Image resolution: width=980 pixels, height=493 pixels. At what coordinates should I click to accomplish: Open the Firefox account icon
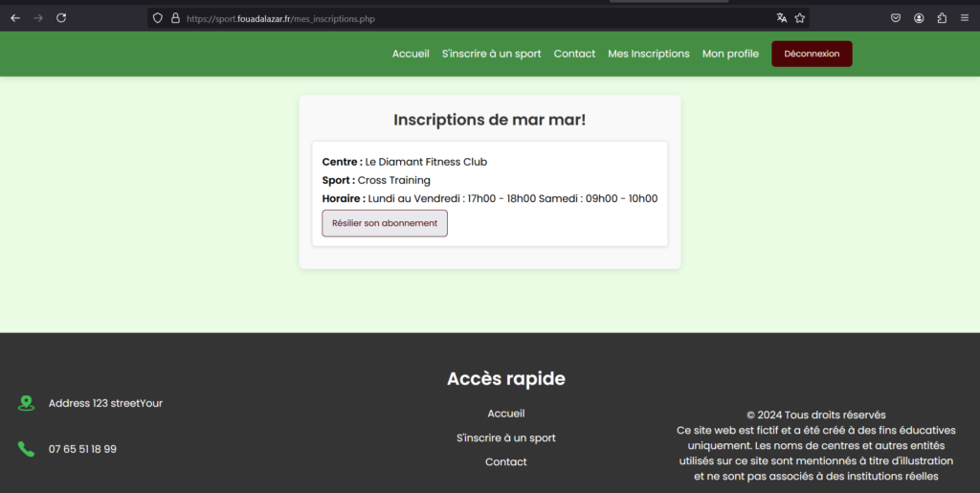(x=919, y=18)
